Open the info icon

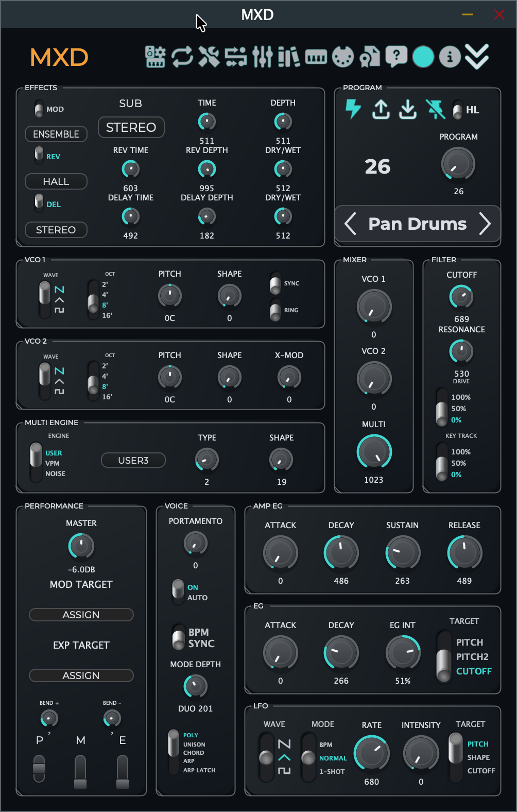[450, 57]
